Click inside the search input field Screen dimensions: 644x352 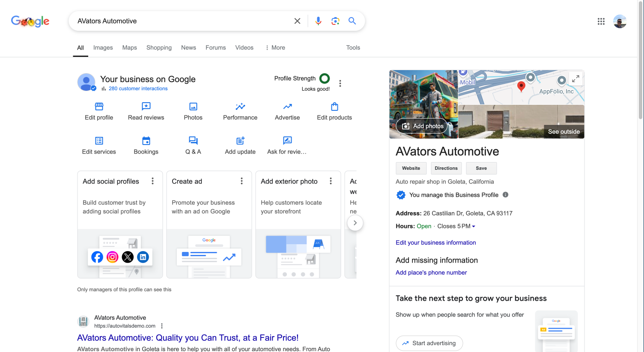point(182,21)
